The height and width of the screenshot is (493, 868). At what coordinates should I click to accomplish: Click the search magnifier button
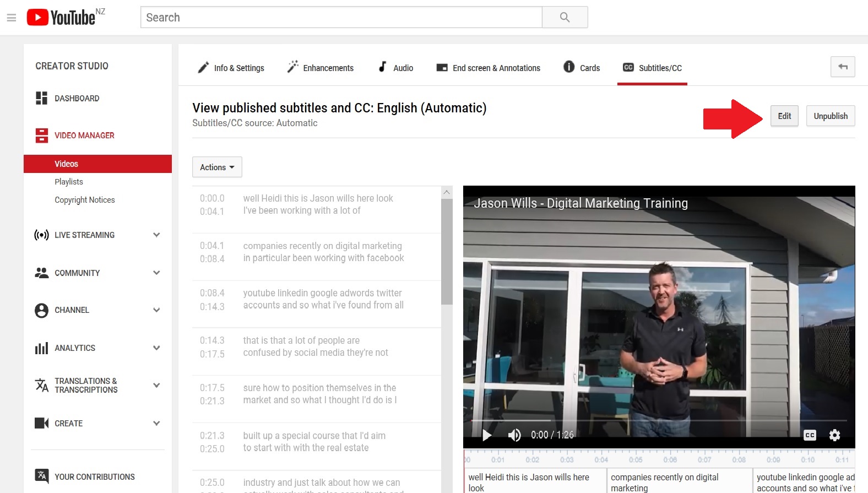tap(565, 17)
